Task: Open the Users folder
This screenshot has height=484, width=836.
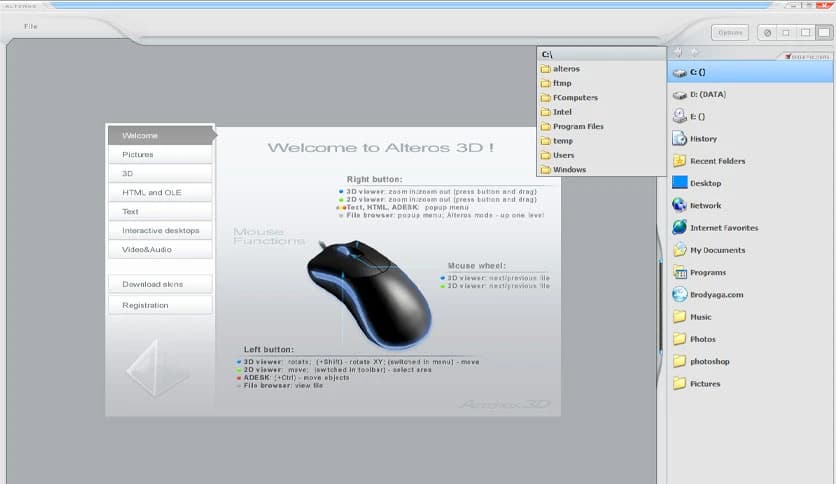Action: click(x=558, y=155)
